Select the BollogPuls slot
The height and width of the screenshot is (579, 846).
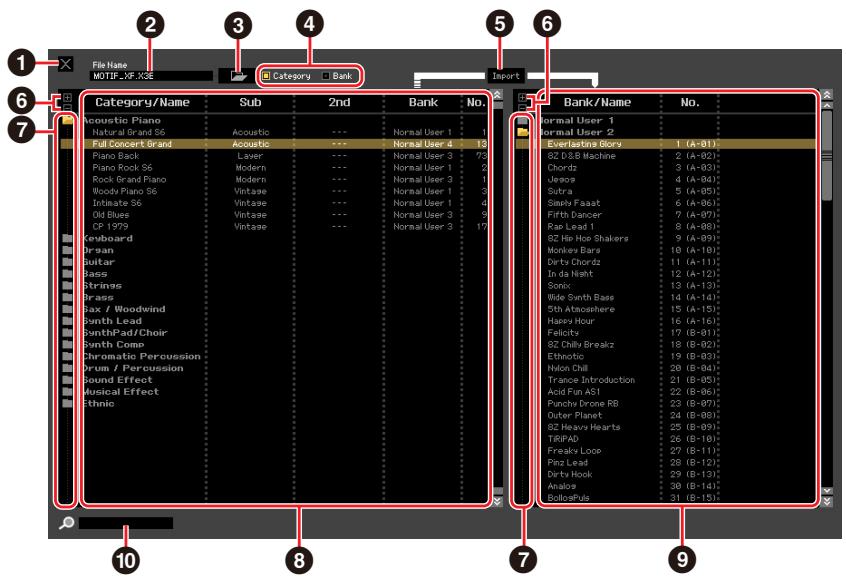click(568, 498)
